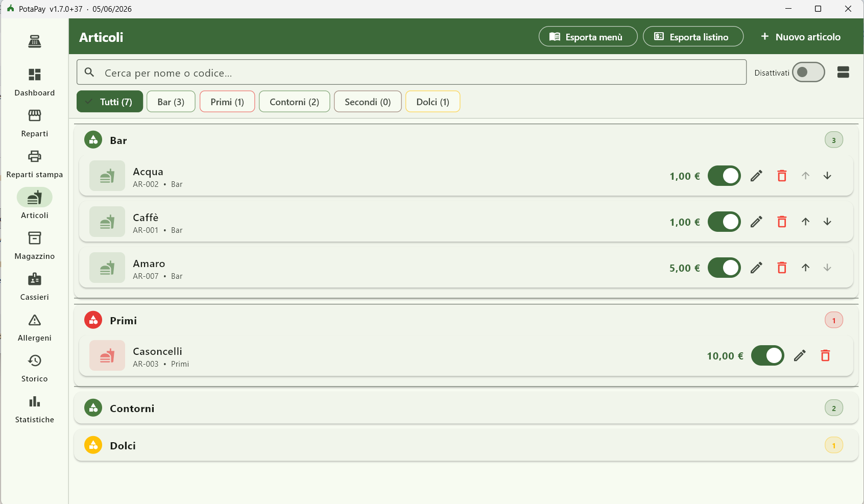Image resolution: width=864 pixels, height=504 pixels.
Task: Open the Storico history section
Action: 35,368
